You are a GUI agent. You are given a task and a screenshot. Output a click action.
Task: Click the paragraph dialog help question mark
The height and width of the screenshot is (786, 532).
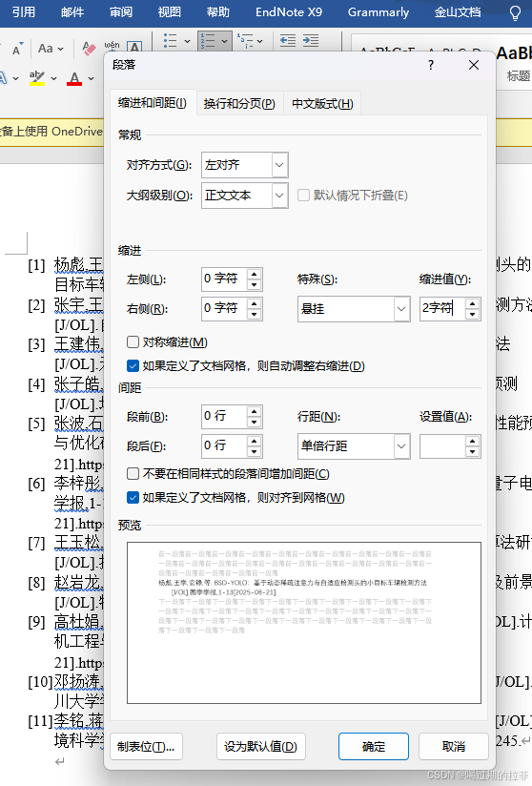(x=431, y=65)
